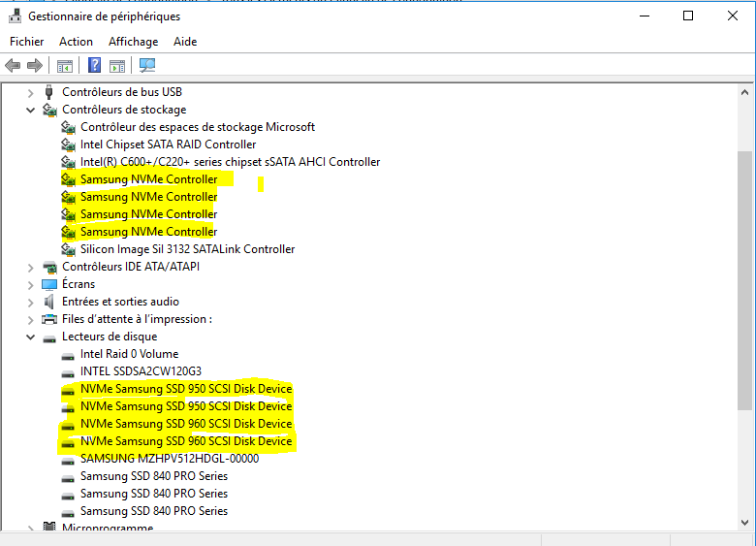
Task: Select Intel Raid 0 Volume
Action: (129, 354)
